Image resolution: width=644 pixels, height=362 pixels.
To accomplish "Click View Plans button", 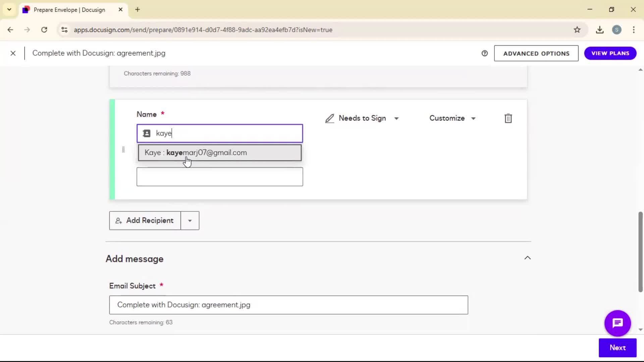I will tap(610, 53).
